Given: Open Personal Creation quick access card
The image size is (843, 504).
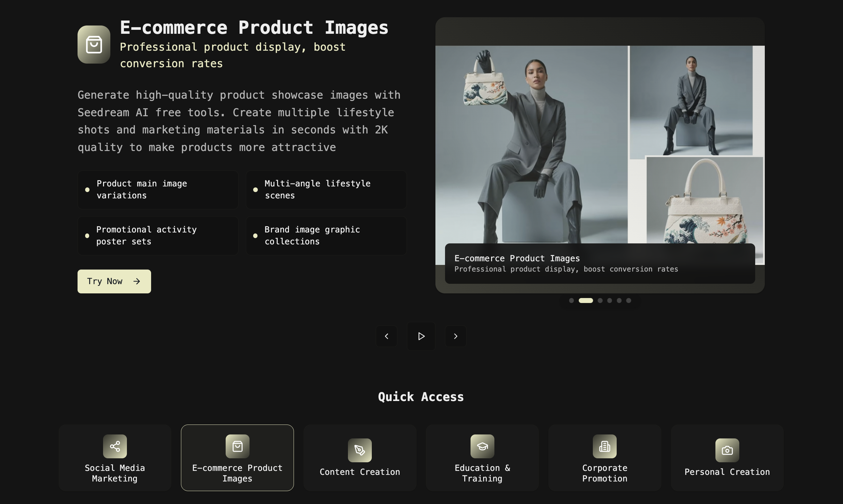Looking at the screenshot, I should (727, 457).
